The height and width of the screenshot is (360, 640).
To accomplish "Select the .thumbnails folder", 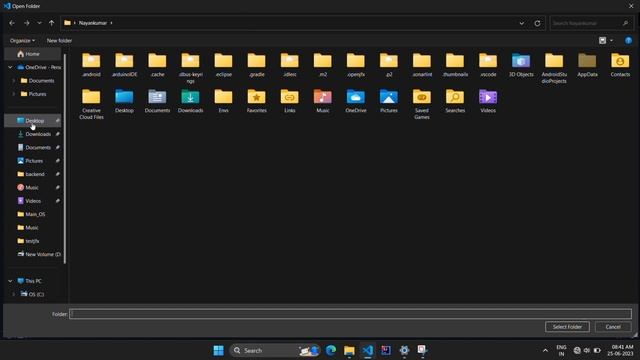I will pyautogui.click(x=455, y=65).
